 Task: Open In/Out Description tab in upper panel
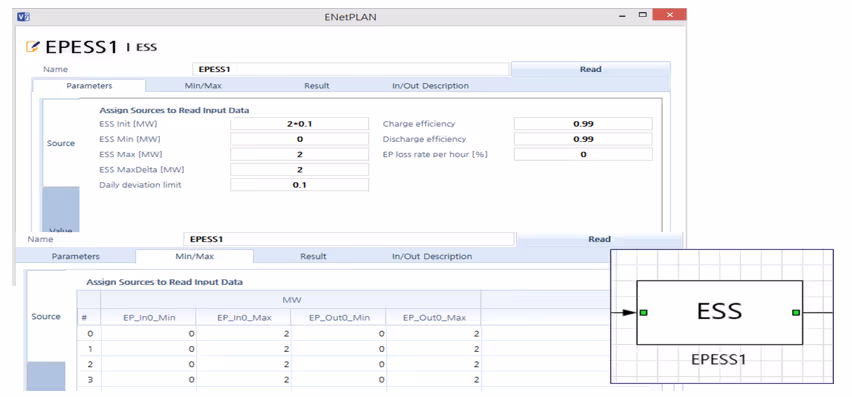click(x=430, y=86)
